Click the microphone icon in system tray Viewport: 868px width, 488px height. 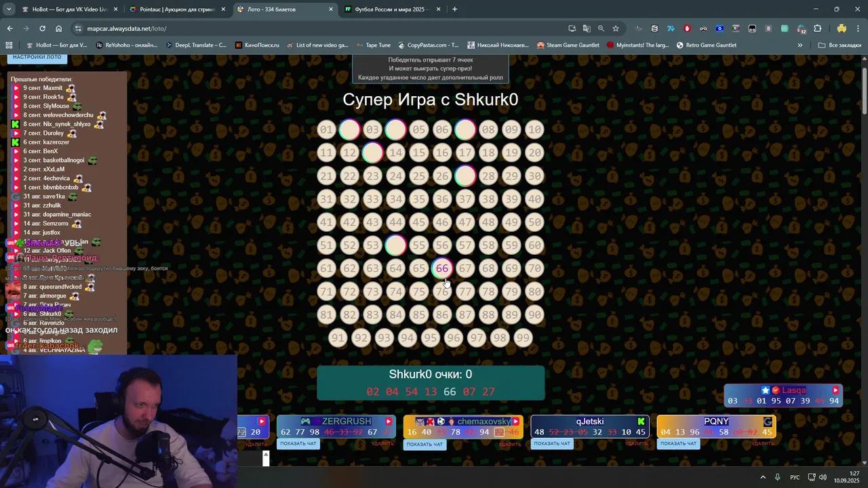(x=777, y=477)
